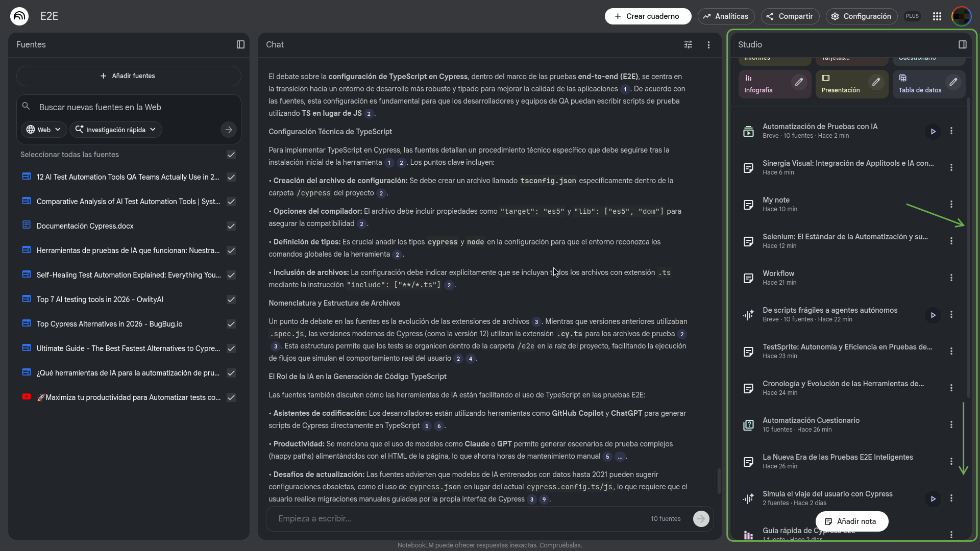The width and height of the screenshot is (980, 551).
Task: Uncheck Documentación Cypress.docx source
Action: (x=231, y=226)
